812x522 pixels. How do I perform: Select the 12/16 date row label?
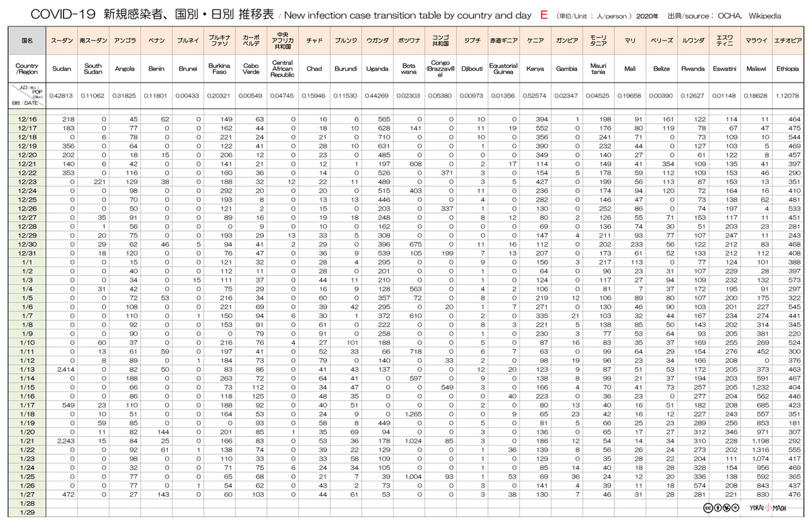pyautogui.click(x=26, y=118)
